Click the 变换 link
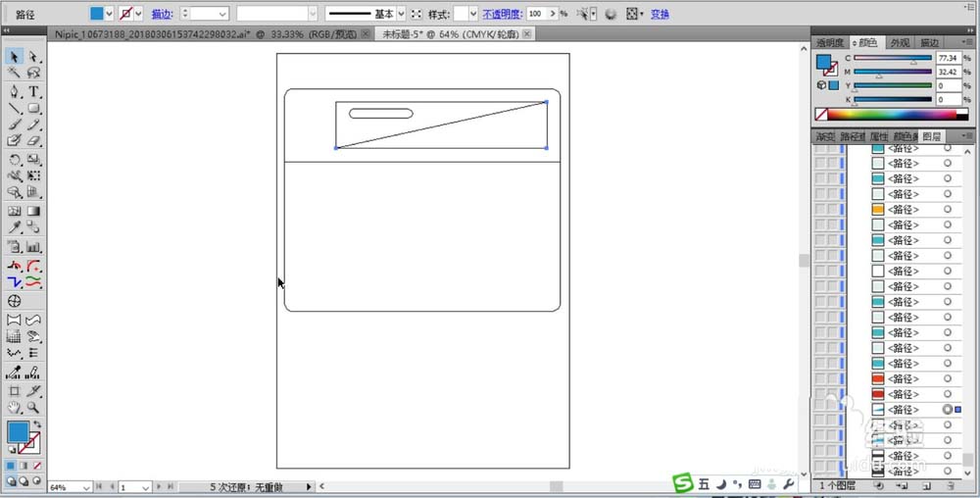The width and height of the screenshot is (980, 498). point(660,13)
